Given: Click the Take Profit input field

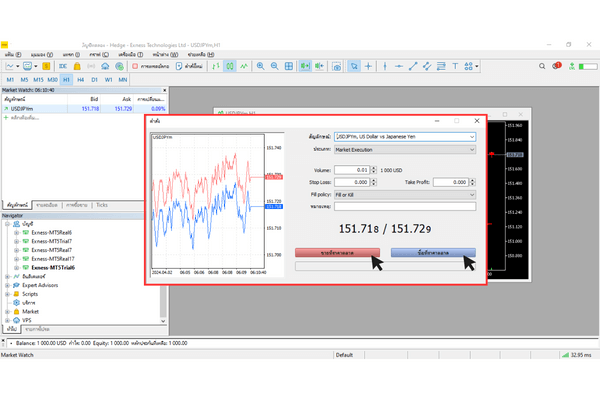Looking at the screenshot, I should (x=451, y=182).
